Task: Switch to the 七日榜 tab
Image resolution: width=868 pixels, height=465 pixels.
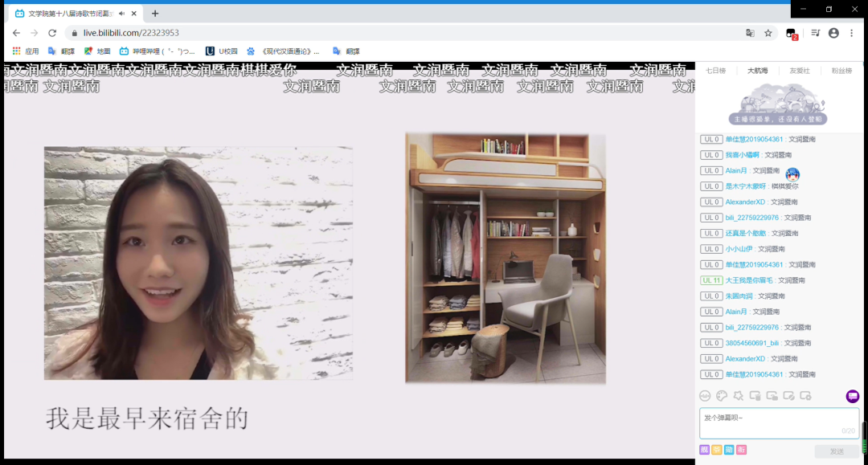Action: pos(715,71)
